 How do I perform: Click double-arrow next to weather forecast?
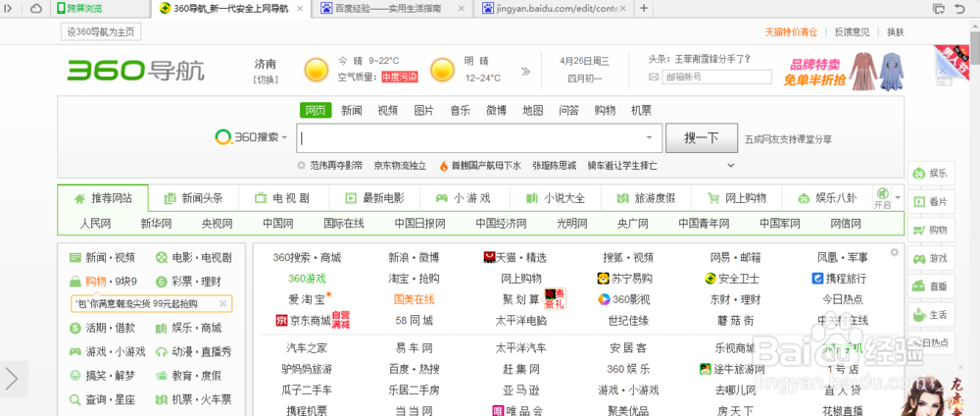click(x=525, y=71)
